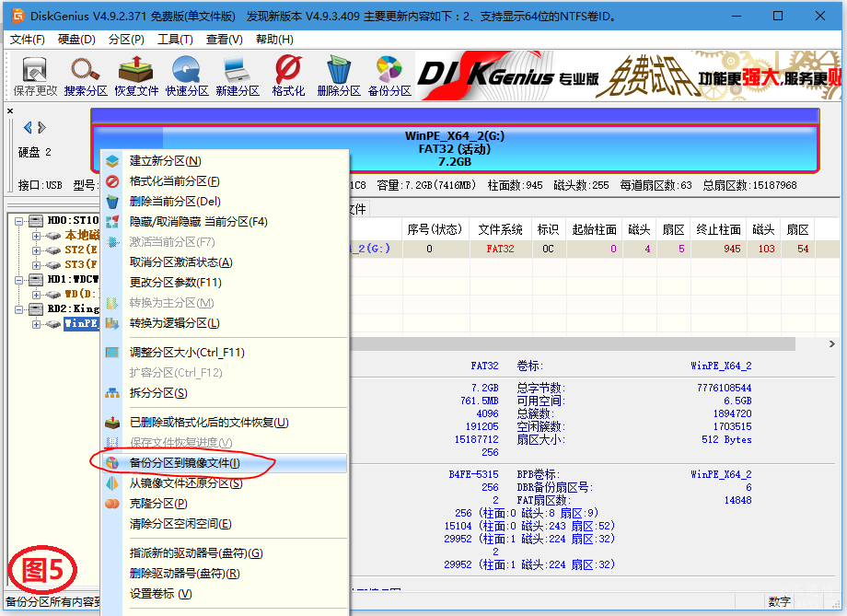Collapse the HD1 disk tree node
This screenshot has height=616, width=847.
pyautogui.click(x=19, y=279)
